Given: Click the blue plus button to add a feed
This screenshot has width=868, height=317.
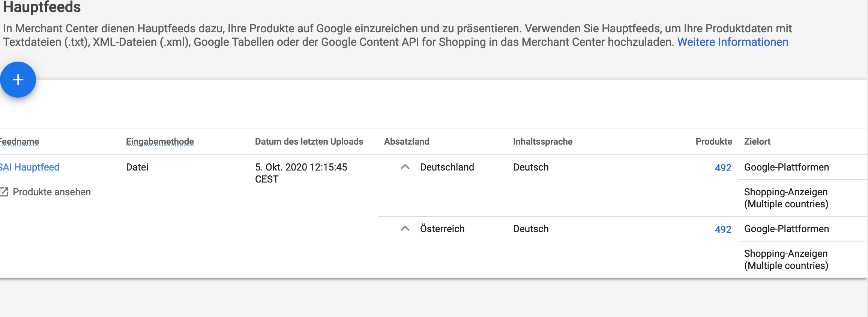Looking at the screenshot, I should click(x=18, y=80).
